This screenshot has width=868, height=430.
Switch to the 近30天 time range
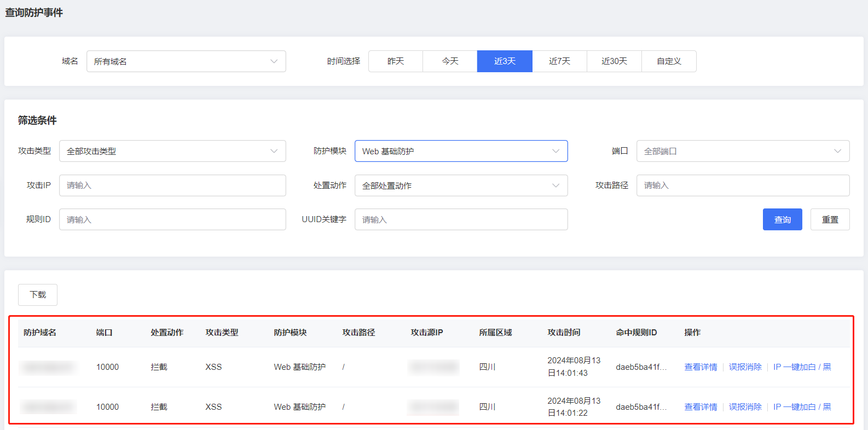pos(615,61)
